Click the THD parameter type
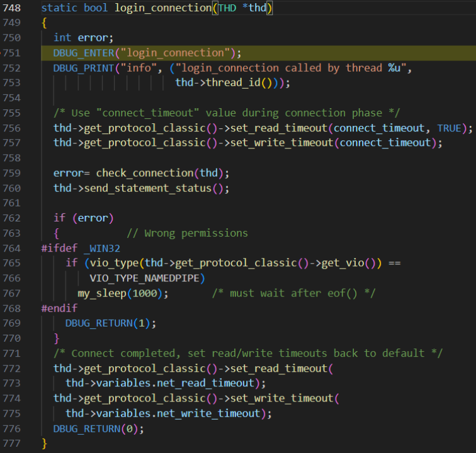This screenshot has height=453, width=476. (x=227, y=8)
